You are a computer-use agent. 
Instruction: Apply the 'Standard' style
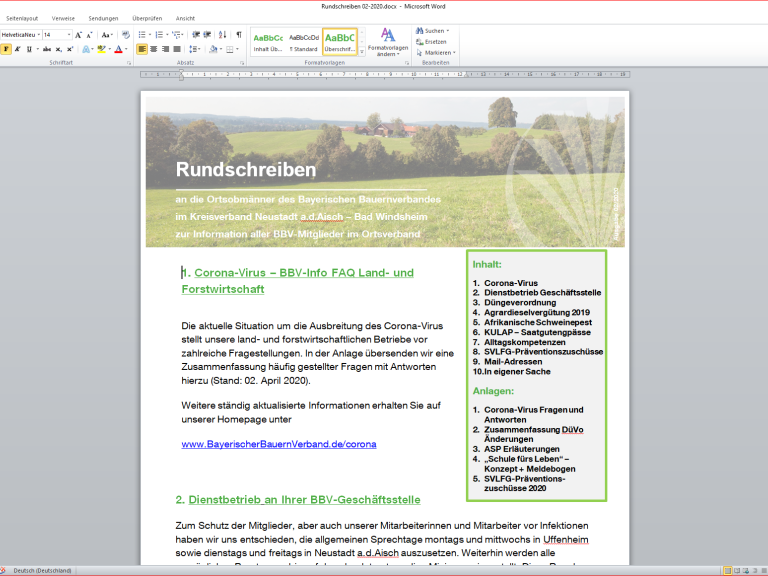point(304,42)
